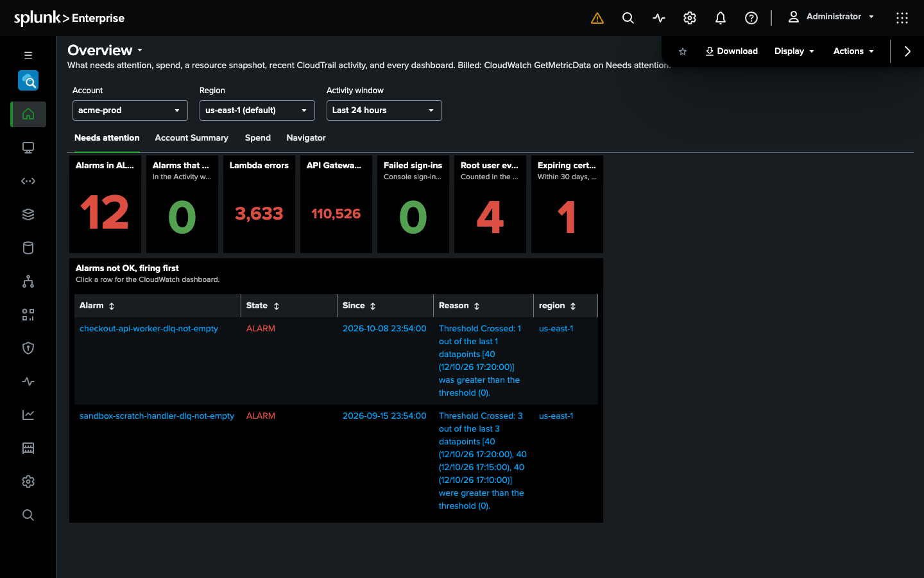Open the shield security sidebar icon
The image size is (924, 578).
click(28, 348)
